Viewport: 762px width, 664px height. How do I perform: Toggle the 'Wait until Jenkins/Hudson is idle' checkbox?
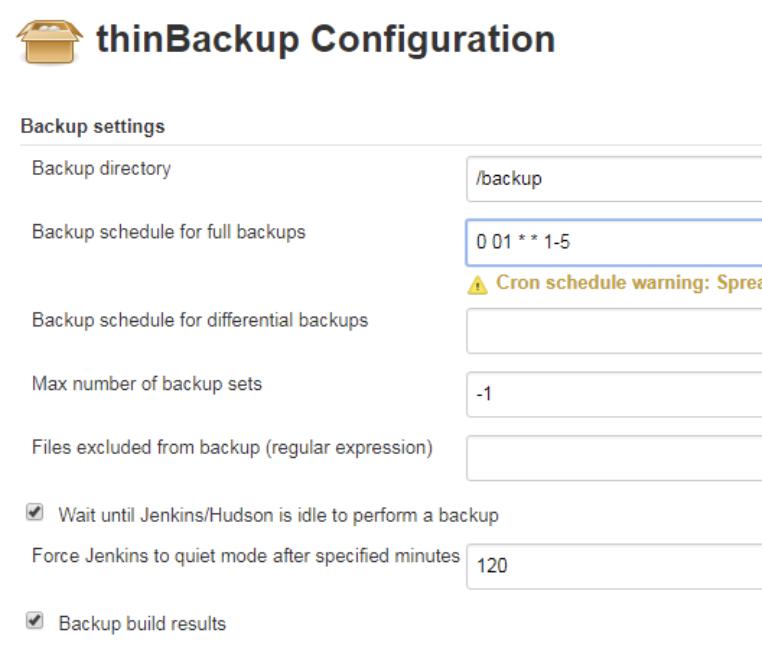click(x=36, y=514)
